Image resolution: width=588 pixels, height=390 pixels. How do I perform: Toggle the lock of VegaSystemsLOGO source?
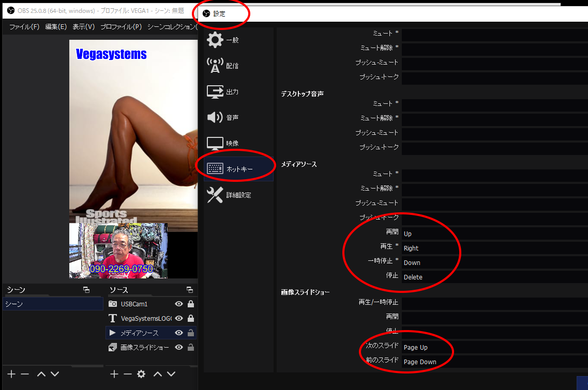pos(191,318)
